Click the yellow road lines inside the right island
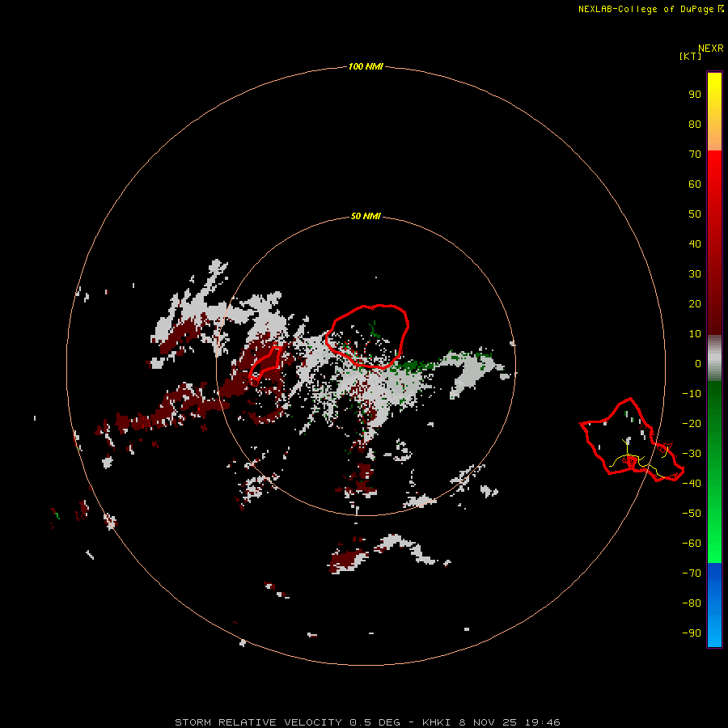This screenshot has height=728, width=728. pyautogui.click(x=639, y=460)
